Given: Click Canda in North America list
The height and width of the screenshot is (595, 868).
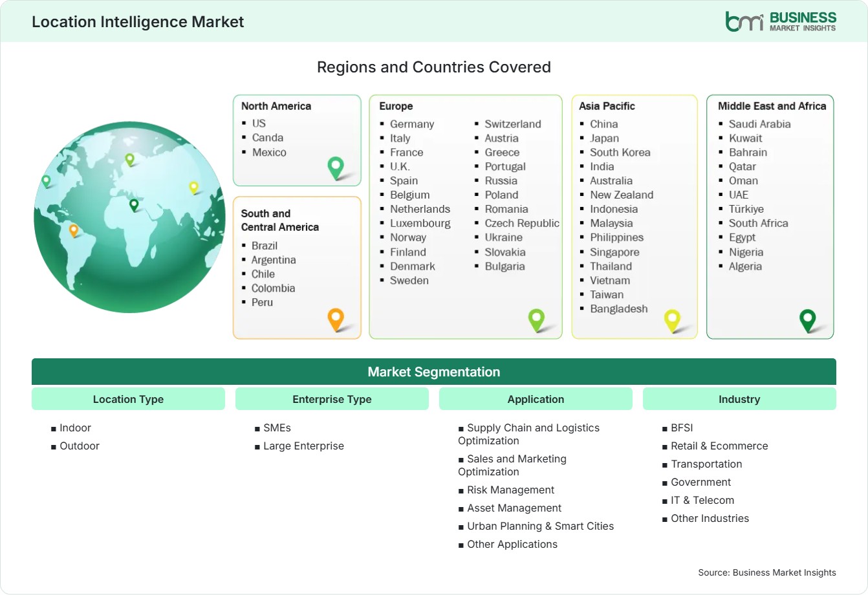Looking at the screenshot, I should (x=268, y=137).
